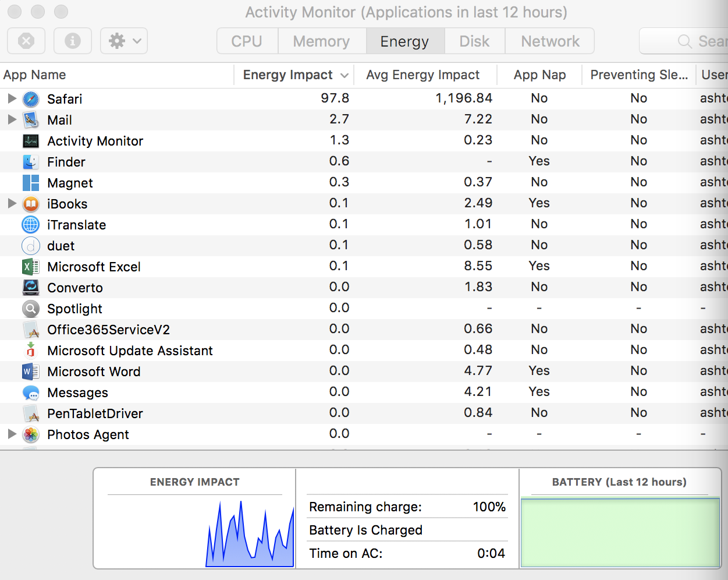728x580 pixels.
Task: Click the Converto app icon
Action: pyautogui.click(x=31, y=288)
